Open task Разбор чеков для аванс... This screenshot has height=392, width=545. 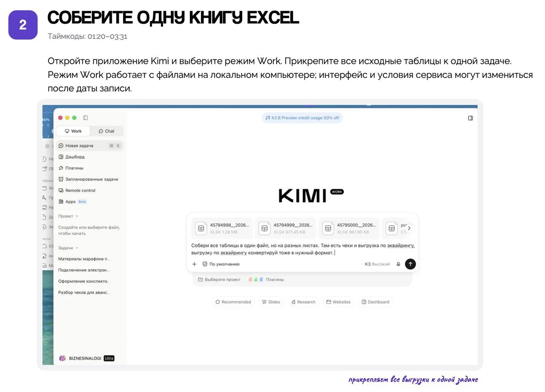click(84, 292)
